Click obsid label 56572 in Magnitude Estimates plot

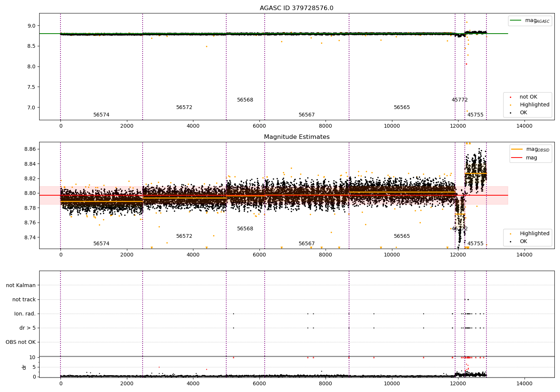[184, 236]
